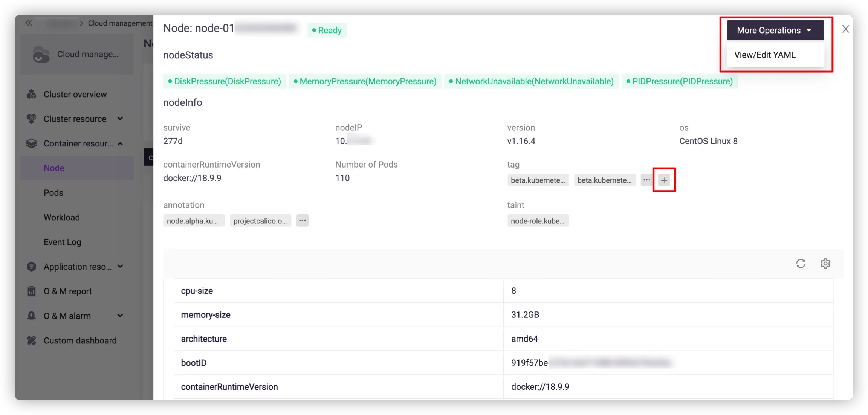Show more annotations via ellipsis button
The width and height of the screenshot is (868, 415).
click(x=302, y=221)
